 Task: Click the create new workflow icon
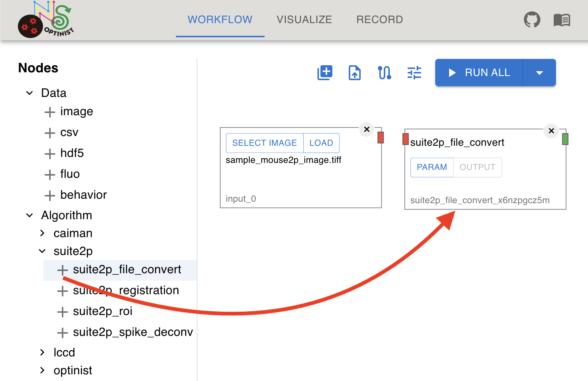tap(325, 72)
